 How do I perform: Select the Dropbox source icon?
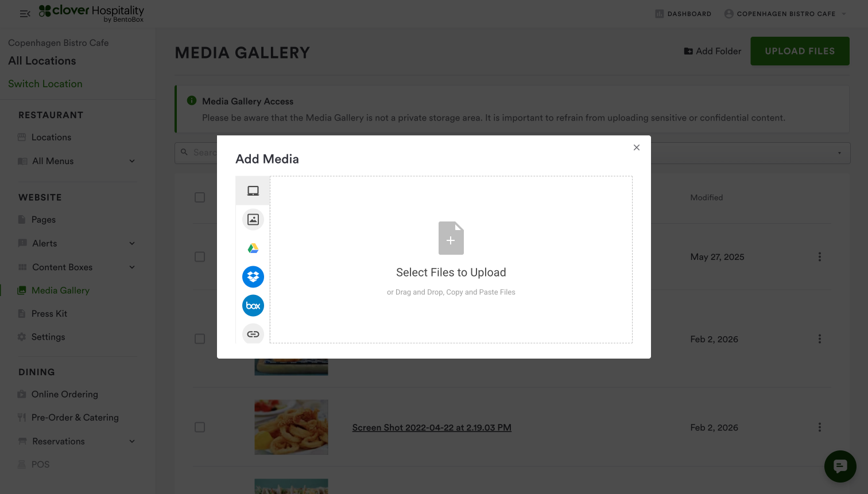(x=253, y=277)
